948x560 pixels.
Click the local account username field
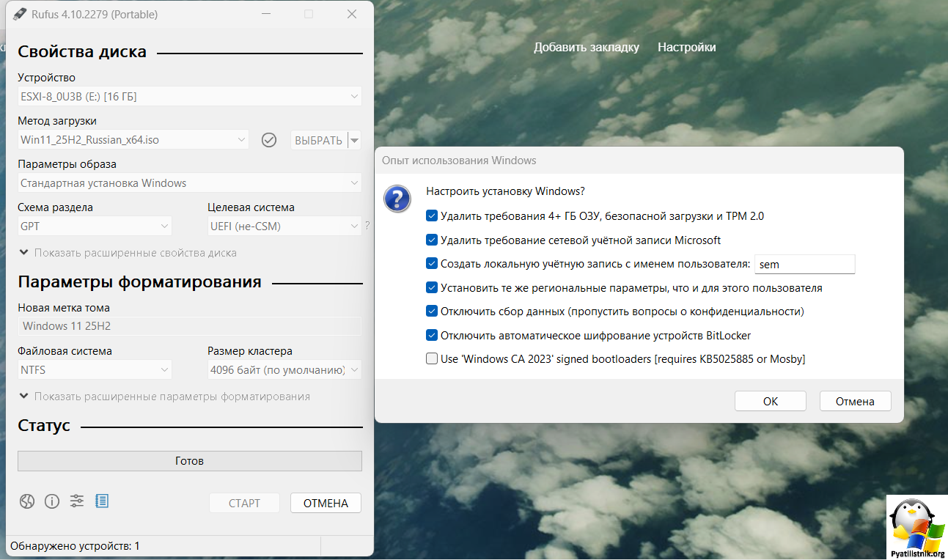coord(804,265)
